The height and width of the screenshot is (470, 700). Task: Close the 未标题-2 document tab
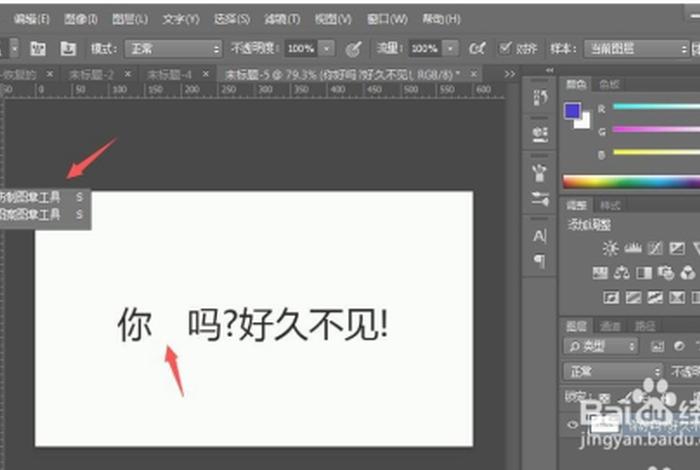128,74
